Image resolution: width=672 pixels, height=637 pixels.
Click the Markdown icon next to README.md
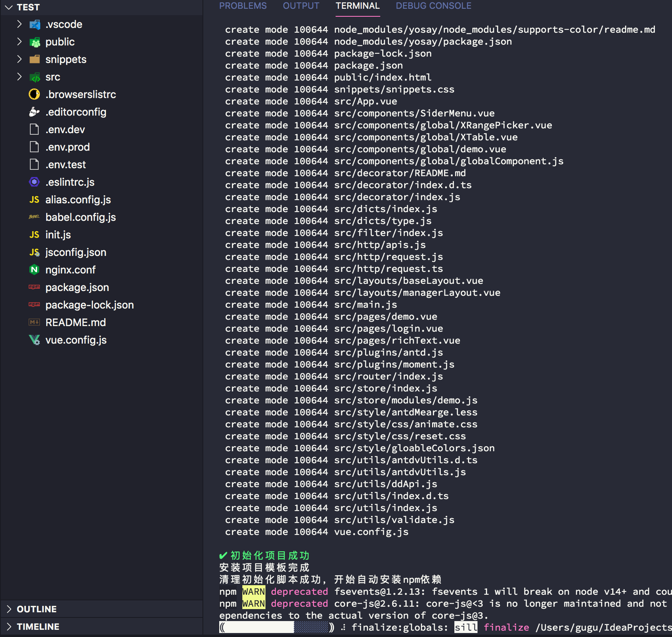click(x=34, y=322)
